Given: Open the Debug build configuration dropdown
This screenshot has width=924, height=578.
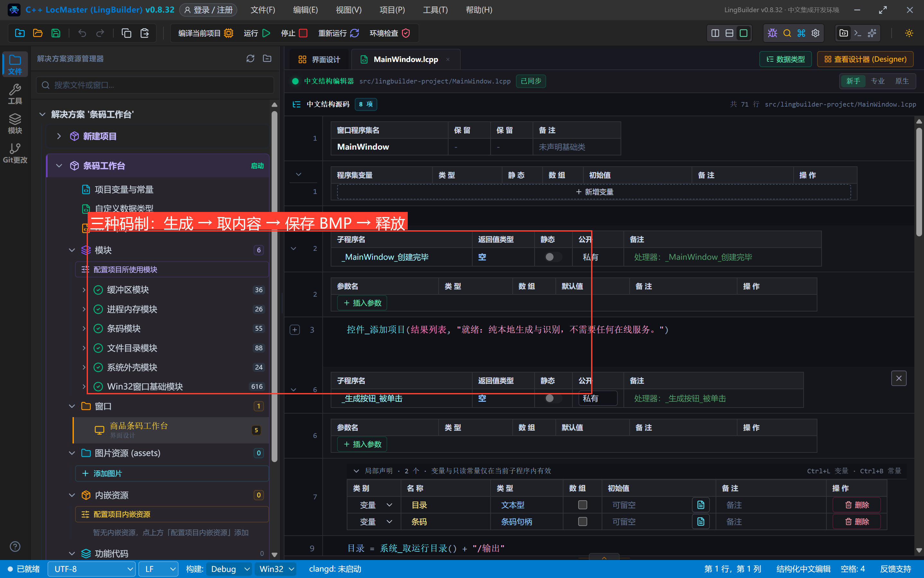Looking at the screenshot, I should pos(229,569).
